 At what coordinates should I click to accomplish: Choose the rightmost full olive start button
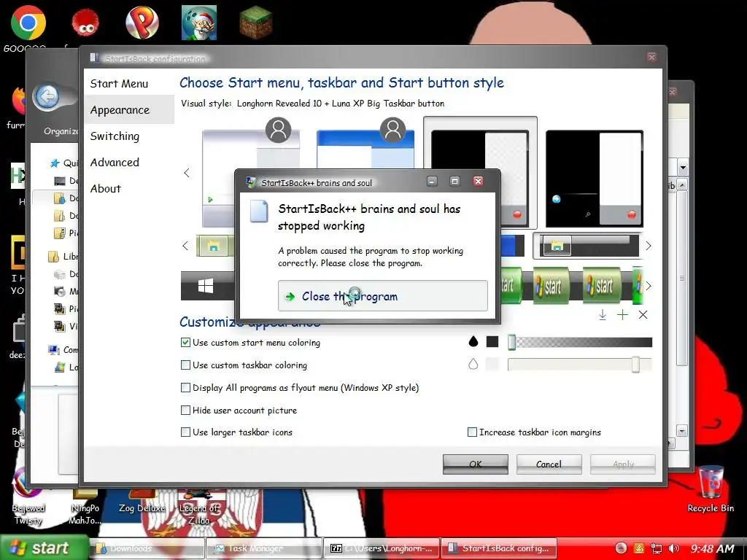[x=602, y=286]
